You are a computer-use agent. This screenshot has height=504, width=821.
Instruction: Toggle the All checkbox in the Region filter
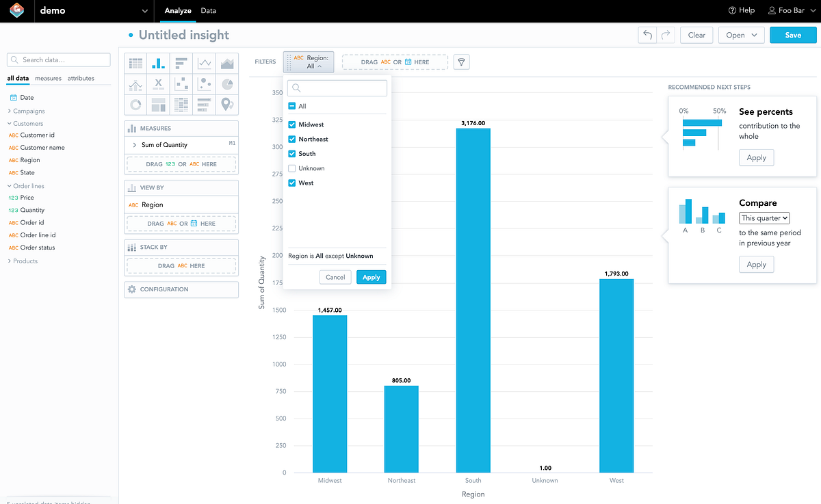click(291, 105)
